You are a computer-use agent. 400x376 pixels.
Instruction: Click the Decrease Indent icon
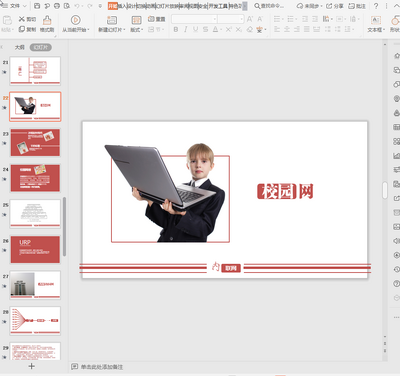tap(305, 19)
